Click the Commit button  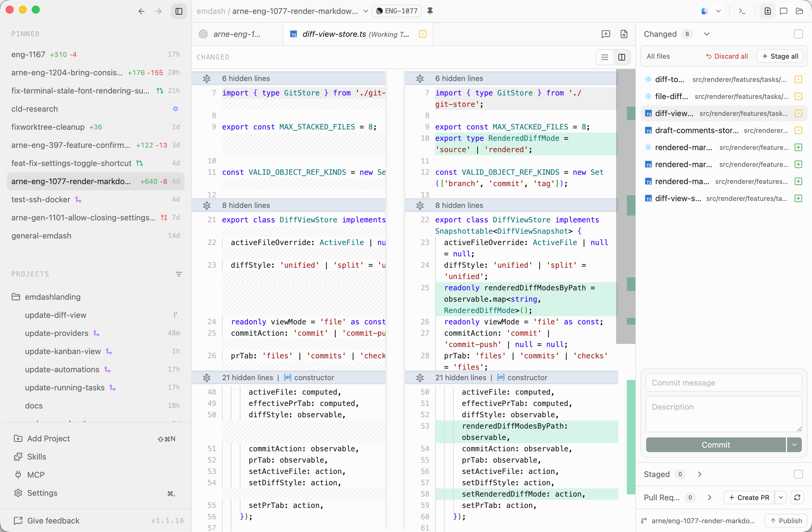(x=716, y=445)
